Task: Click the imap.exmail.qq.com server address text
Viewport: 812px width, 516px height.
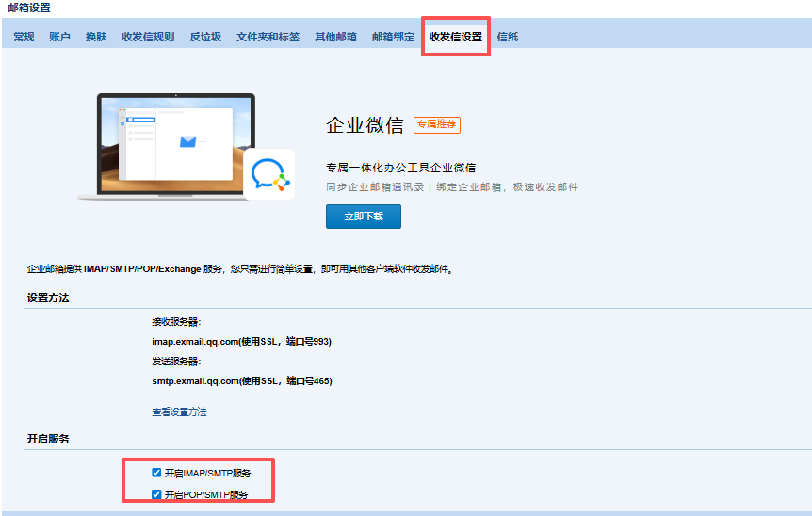Action: [241, 341]
